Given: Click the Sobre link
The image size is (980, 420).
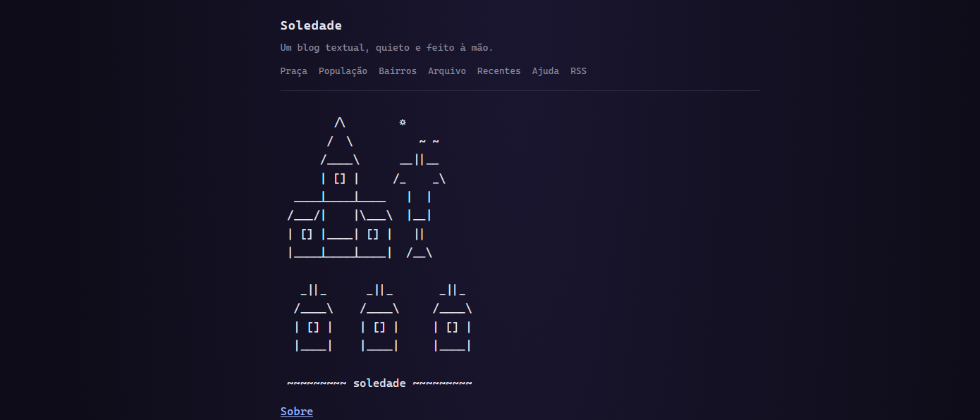Looking at the screenshot, I should click(x=297, y=412).
